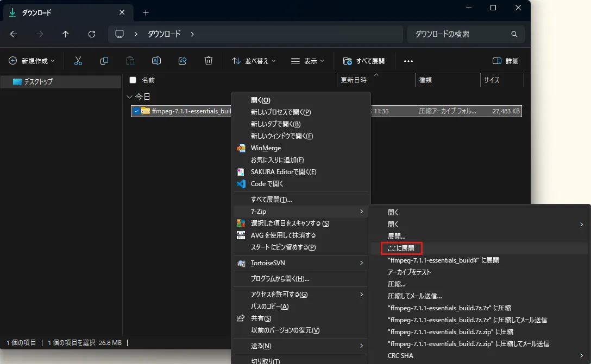Click ここに展開 in 7-Zip submenu
Screen dimensions: 591x364
[x=401, y=248]
